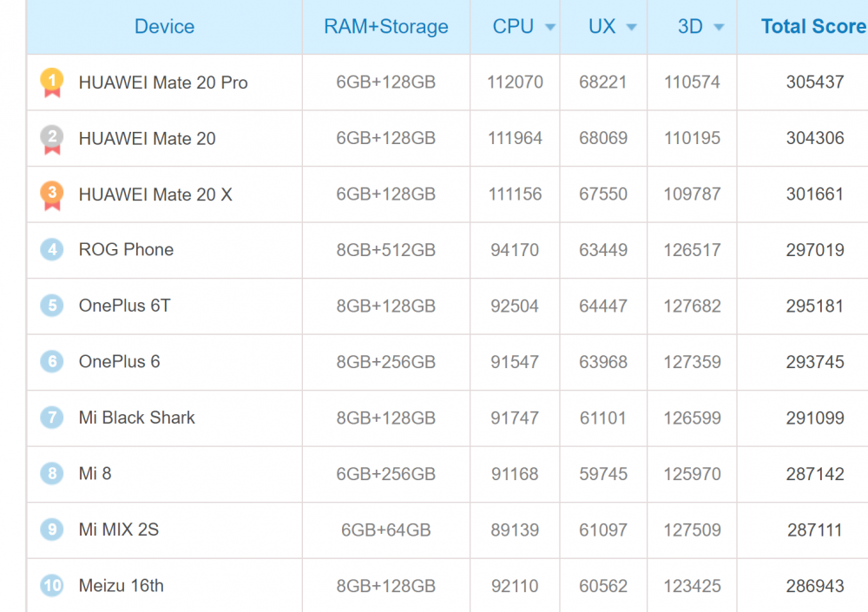
Task: Click the rank 6 badge beside OnePlus 6
Action: pos(52,362)
